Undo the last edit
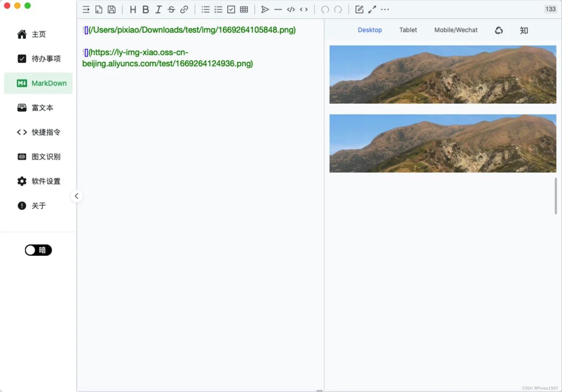This screenshot has height=392, width=562. pyautogui.click(x=325, y=9)
